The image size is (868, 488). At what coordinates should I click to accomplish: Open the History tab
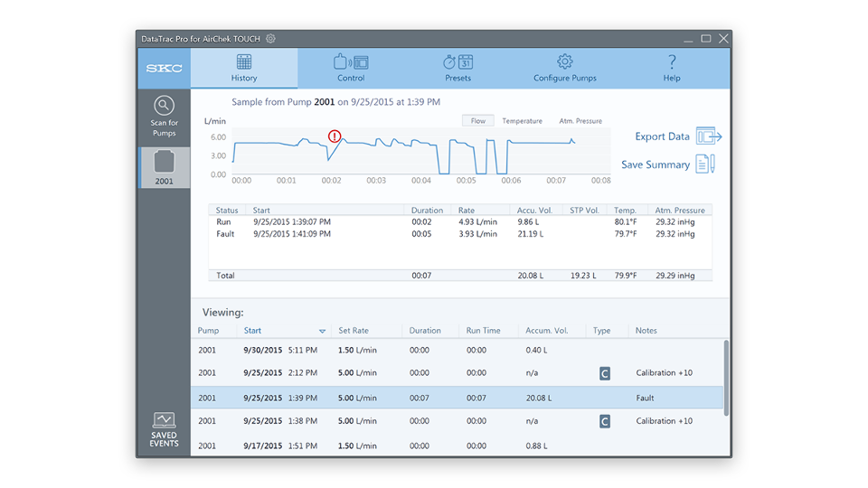pos(244,68)
